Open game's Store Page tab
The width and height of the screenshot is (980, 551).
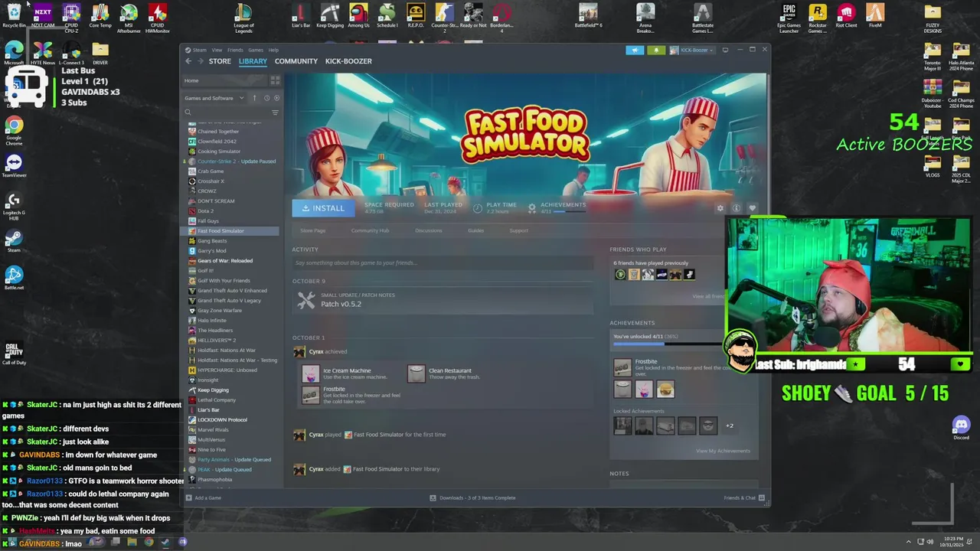[x=313, y=230]
